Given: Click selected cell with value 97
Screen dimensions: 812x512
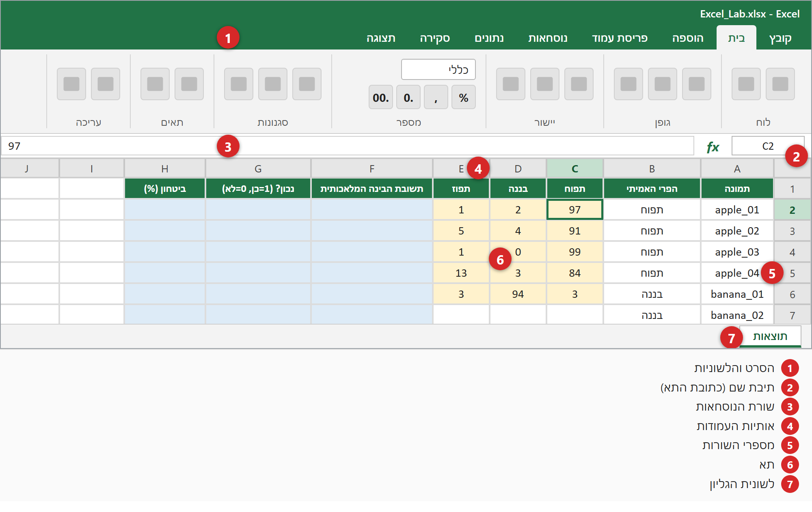Looking at the screenshot, I should 575,210.
